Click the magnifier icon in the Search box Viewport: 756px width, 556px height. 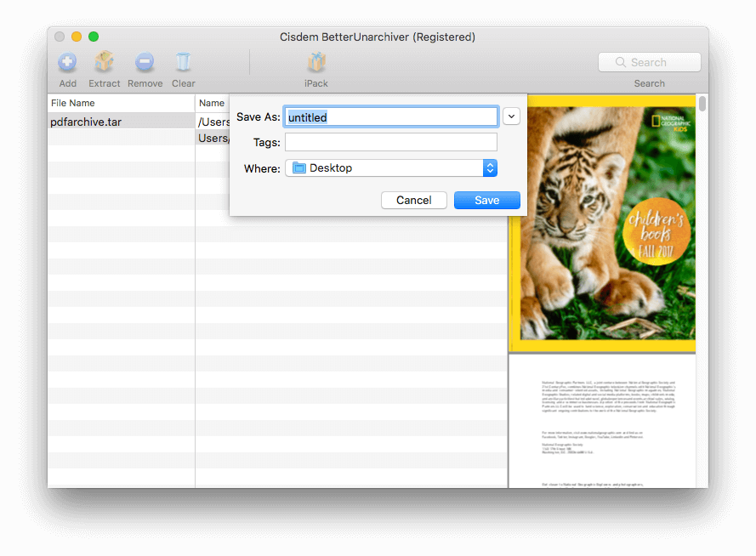[x=620, y=62]
